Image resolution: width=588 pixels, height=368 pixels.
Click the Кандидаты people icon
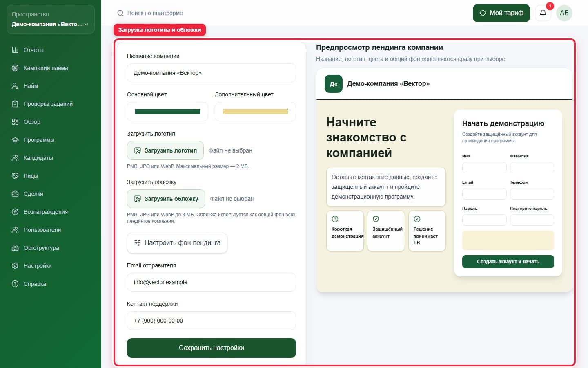(x=15, y=158)
